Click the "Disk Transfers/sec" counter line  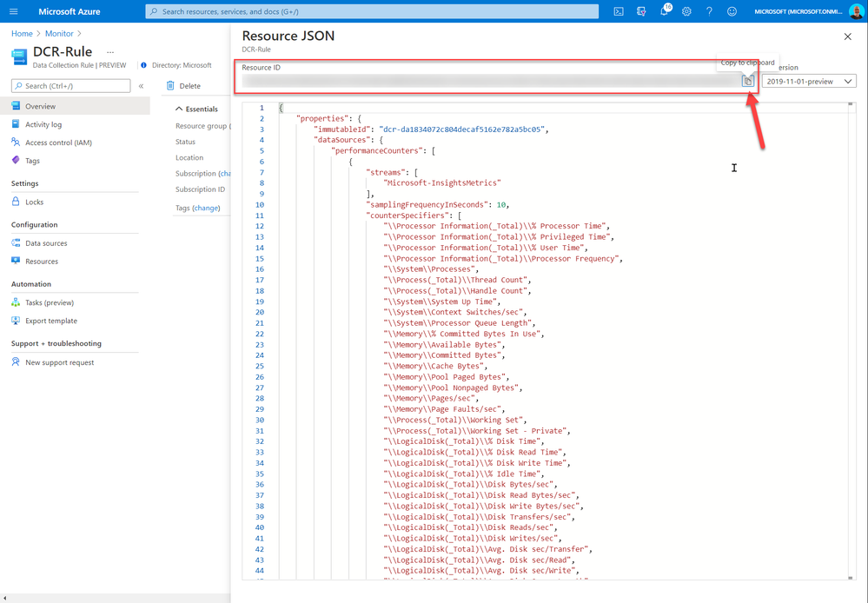(x=479, y=517)
